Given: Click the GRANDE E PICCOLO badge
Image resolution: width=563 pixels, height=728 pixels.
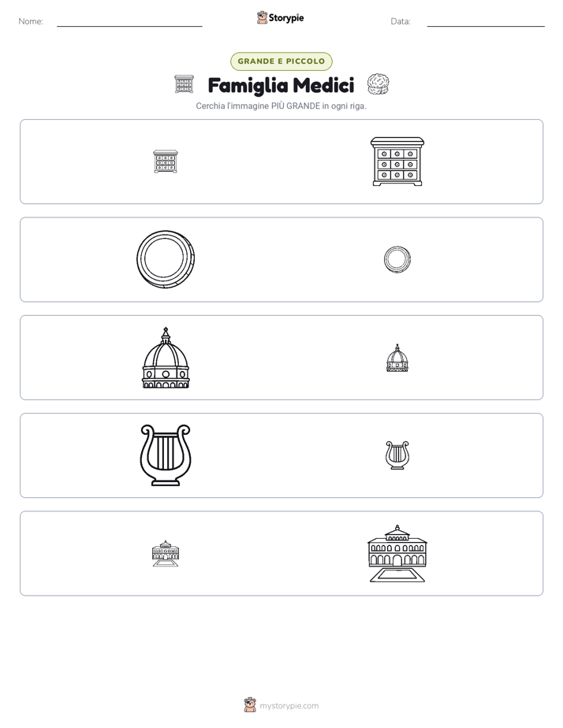Looking at the screenshot, I should 281,61.
